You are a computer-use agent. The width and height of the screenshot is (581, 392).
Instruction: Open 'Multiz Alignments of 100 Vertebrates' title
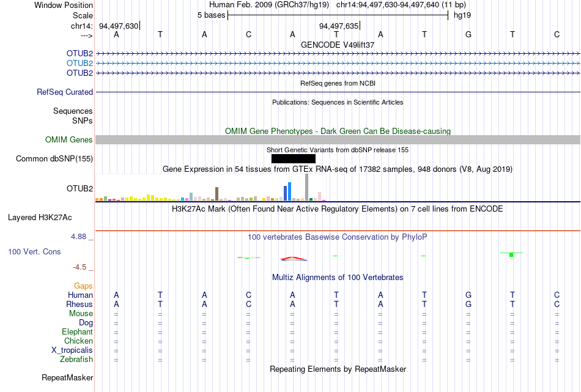tap(338, 278)
